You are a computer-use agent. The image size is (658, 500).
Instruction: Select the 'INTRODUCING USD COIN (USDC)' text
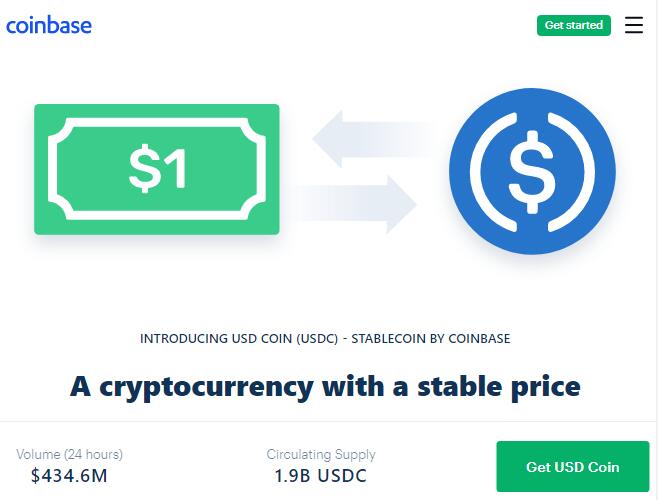(239, 338)
